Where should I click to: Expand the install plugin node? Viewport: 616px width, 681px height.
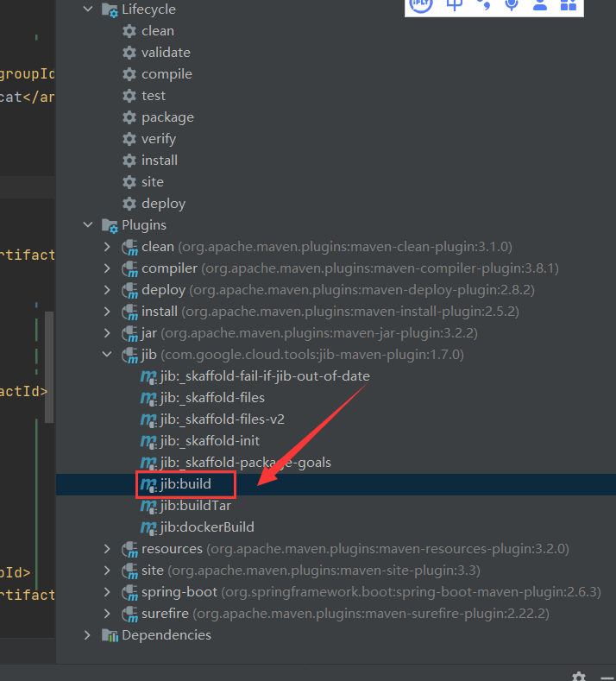pyautogui.click(x=107, y=312)
